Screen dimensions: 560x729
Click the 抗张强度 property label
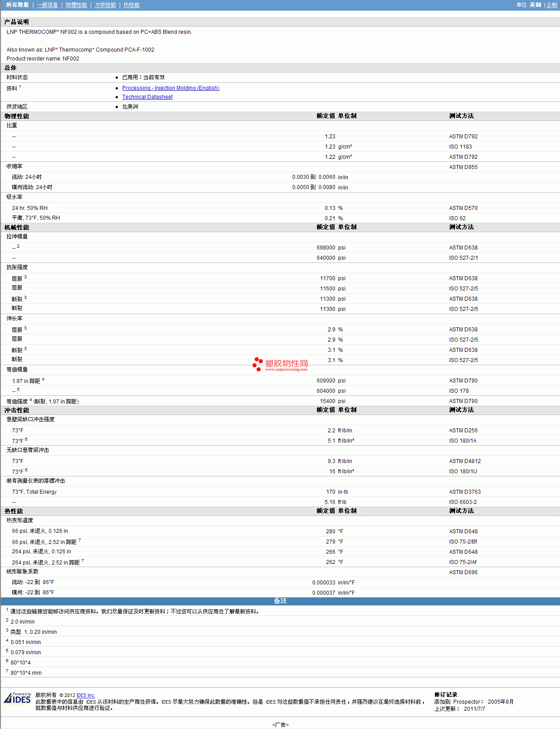17,267
